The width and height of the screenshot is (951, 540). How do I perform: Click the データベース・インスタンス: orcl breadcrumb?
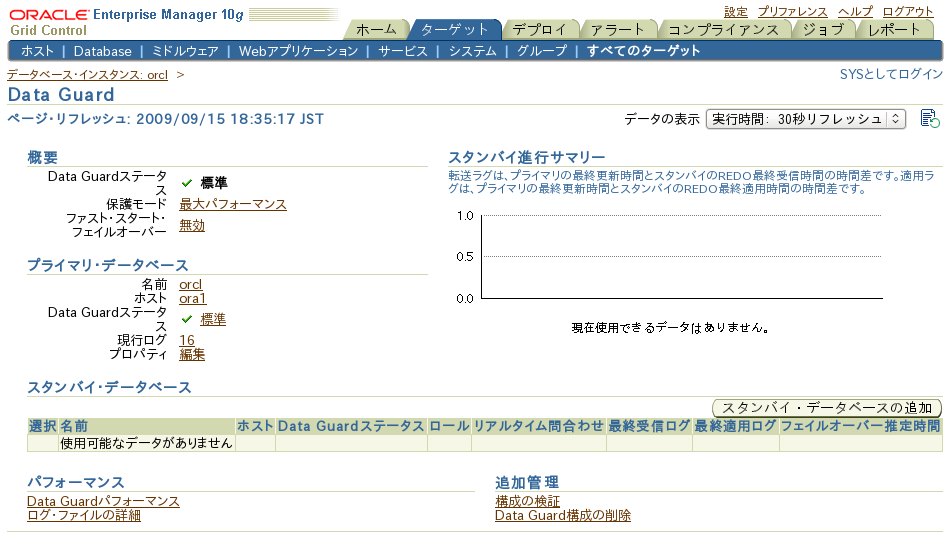87,75
